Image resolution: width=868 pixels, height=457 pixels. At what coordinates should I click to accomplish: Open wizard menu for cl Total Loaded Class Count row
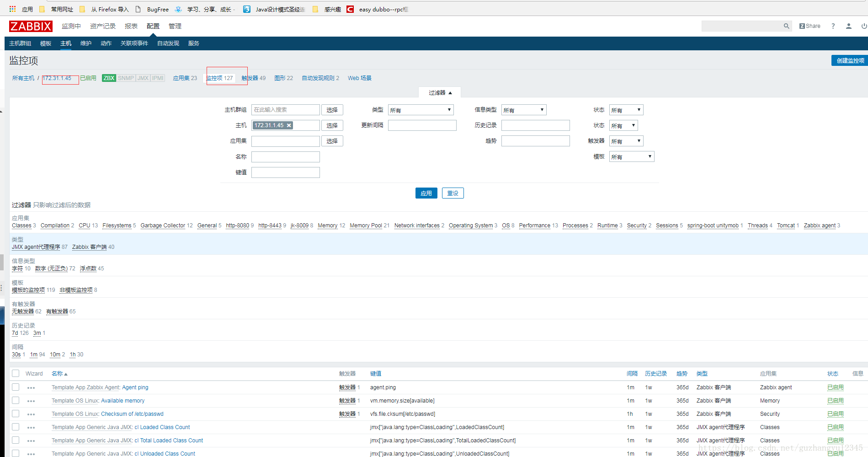(31, 441)
